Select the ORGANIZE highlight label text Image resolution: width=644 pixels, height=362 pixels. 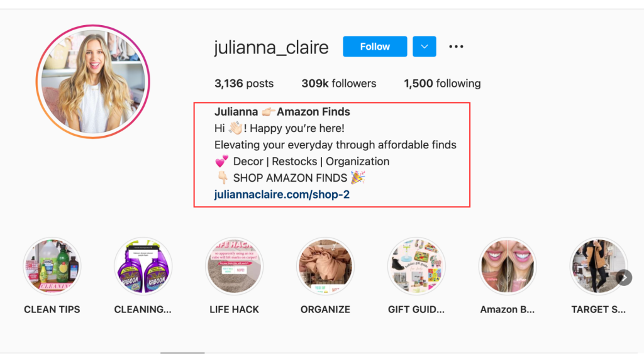point(325,309)
